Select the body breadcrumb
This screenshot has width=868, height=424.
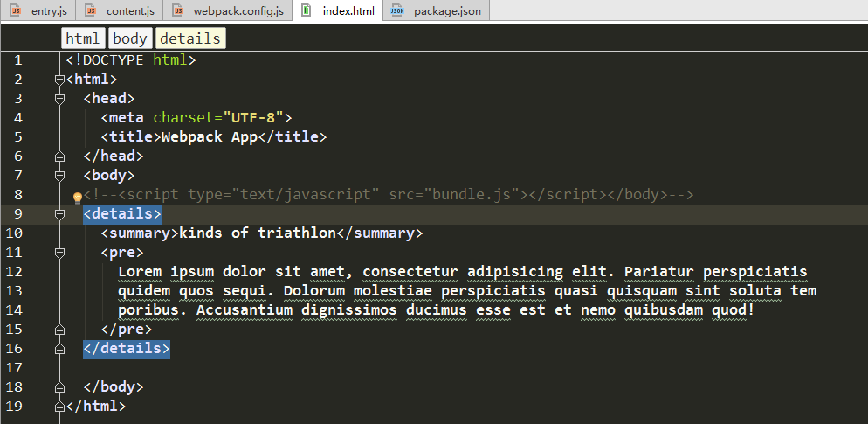130,38
